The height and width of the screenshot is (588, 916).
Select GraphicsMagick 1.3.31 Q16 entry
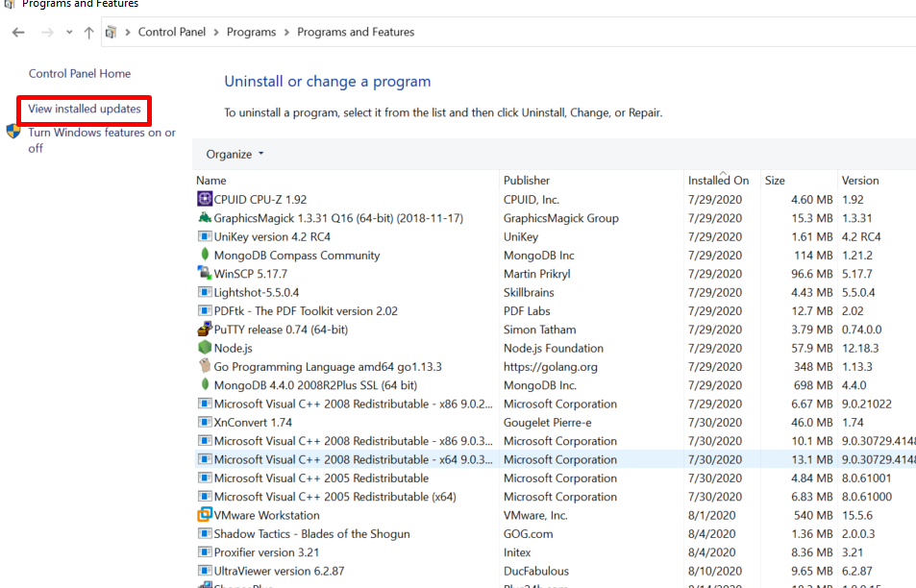tap(339, 218)
